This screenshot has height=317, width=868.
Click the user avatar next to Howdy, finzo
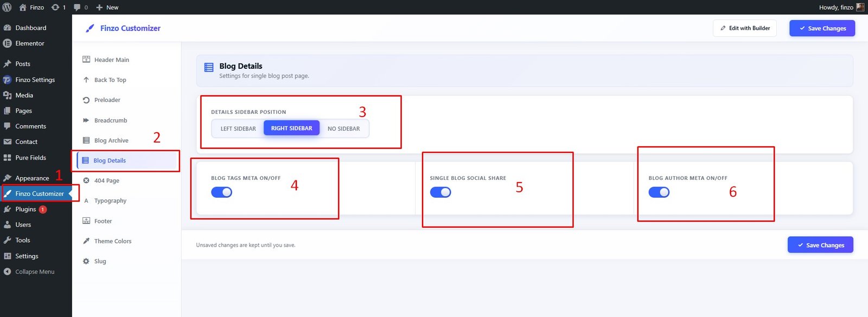point(860,7)
